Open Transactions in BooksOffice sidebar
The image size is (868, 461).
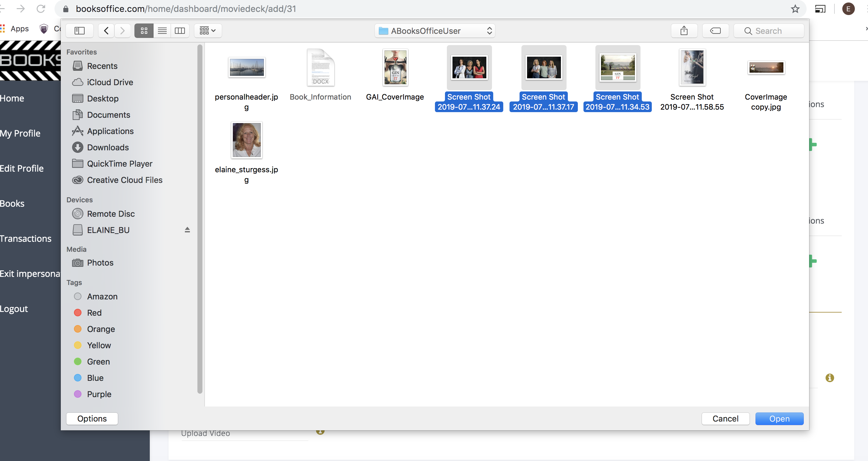pos(26,238)
